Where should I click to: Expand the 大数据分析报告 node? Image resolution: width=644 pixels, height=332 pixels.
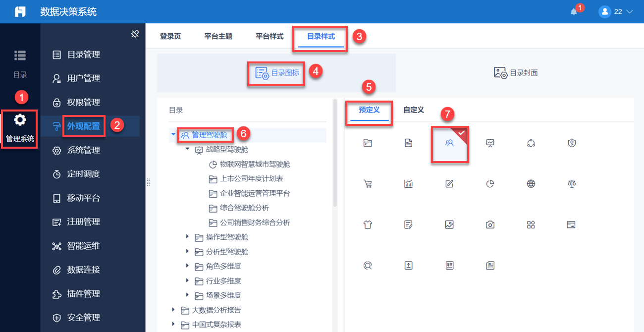pyautogui.click(x=173, y=310)
